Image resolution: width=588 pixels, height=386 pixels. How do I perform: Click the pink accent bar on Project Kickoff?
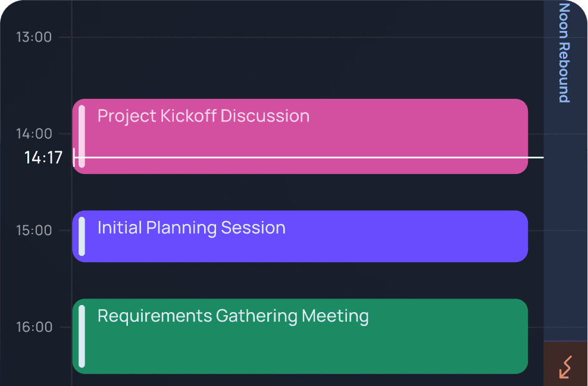tap(81, 136)
